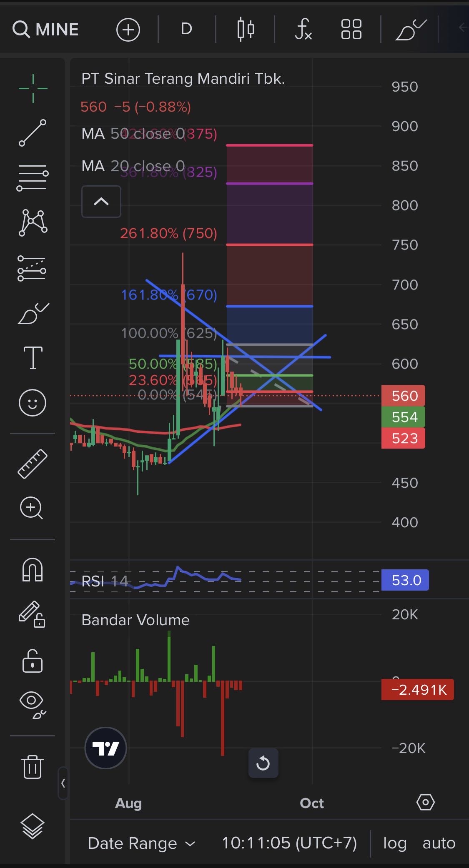Viewport: 469px width, 868px height.
Task: Open the fx indicators menu
Action: point(303,29)
